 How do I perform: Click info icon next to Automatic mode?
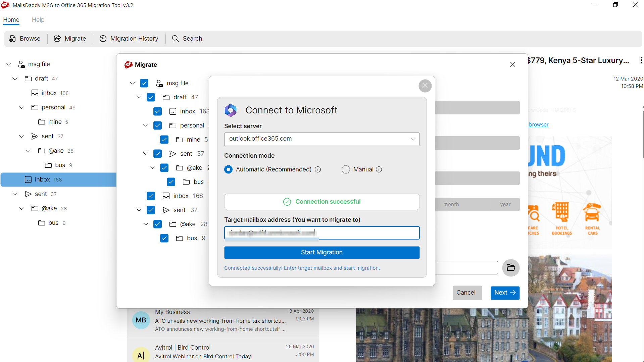318,169
